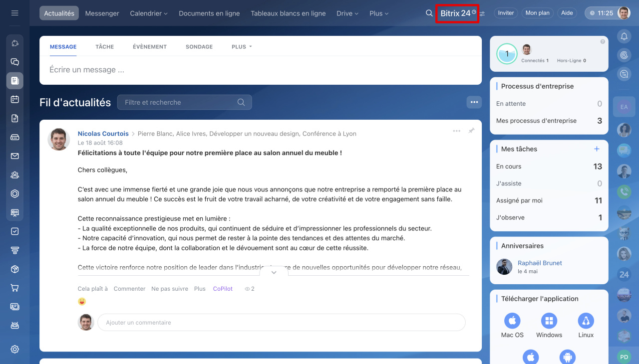639x364 pixels.
Task: Expand the Drive dropdown in top menu
Action: [347, 13]
